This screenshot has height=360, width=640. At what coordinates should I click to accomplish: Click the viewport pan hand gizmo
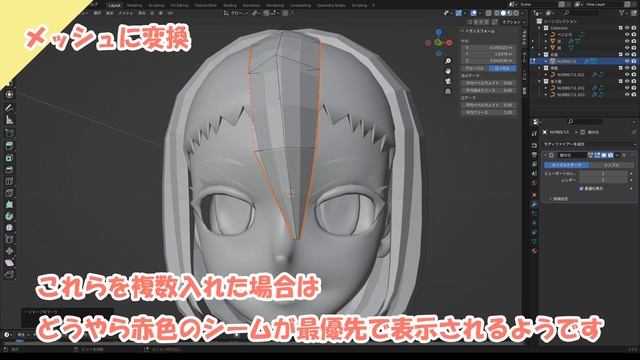tap(448, 71)
